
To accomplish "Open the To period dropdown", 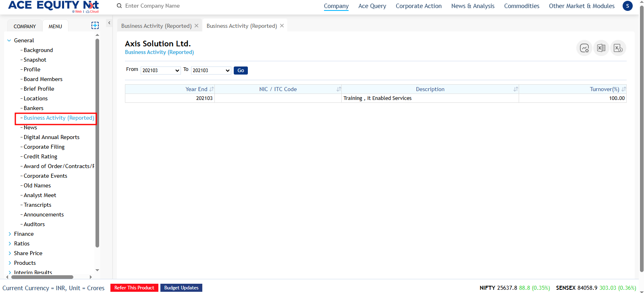I will pyautogui.click(x=211, y=71).
